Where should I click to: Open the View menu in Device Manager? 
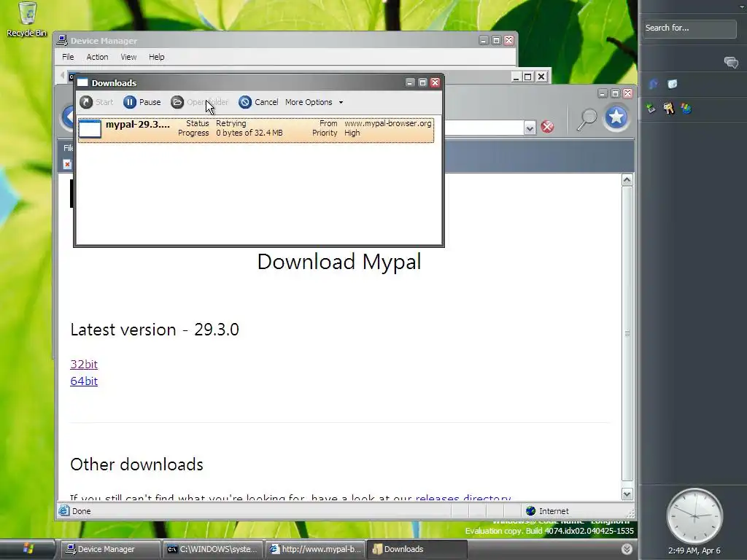[x=128, y=57]
